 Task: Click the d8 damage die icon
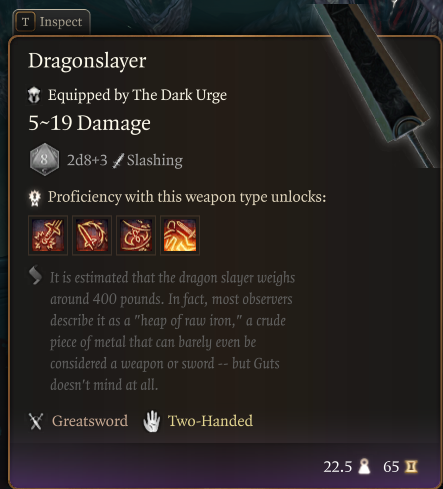pyautogui.click(x=44, y=160)
